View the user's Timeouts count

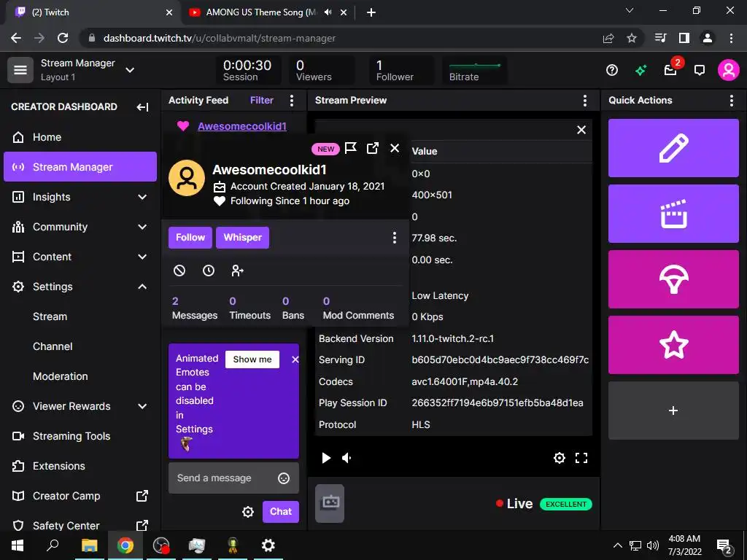(249, 308)
